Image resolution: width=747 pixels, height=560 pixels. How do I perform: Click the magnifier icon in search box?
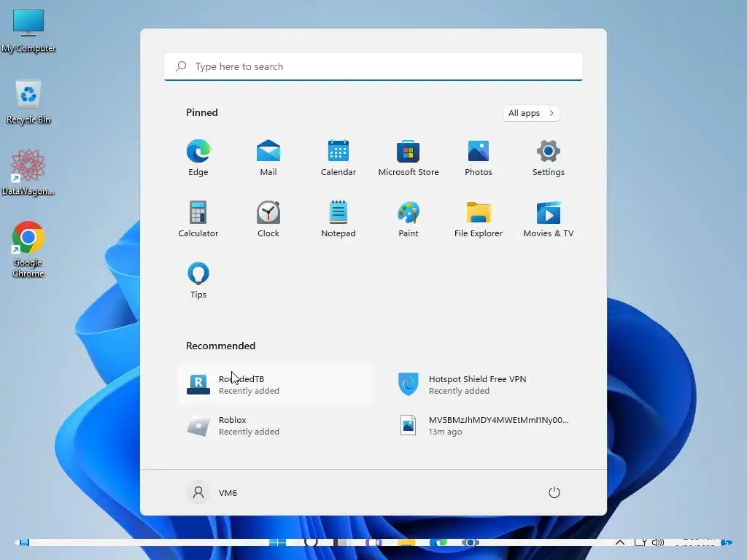(181, 66)
